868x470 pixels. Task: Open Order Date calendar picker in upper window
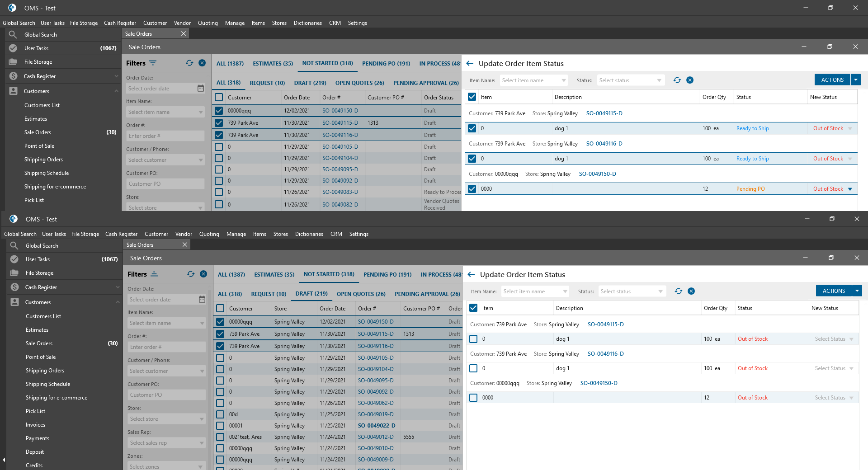click(201, 88)
